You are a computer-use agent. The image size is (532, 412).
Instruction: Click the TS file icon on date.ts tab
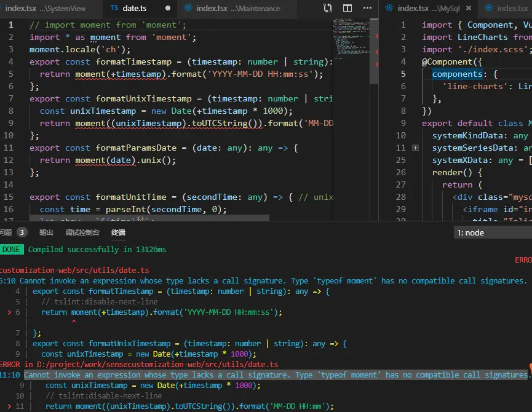[114, 8]
